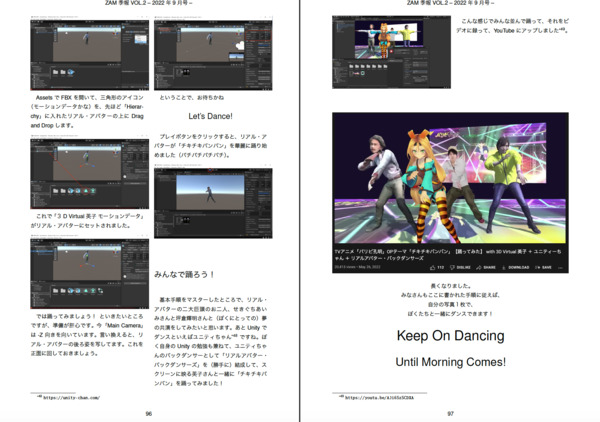Screen dimensions: 600x422
Task: Select the Unity screenshot with four avatars on page 97
Action: [391, 52]
